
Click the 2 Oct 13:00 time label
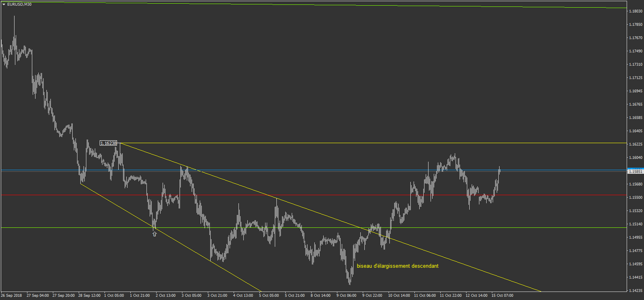pos(166,296)
